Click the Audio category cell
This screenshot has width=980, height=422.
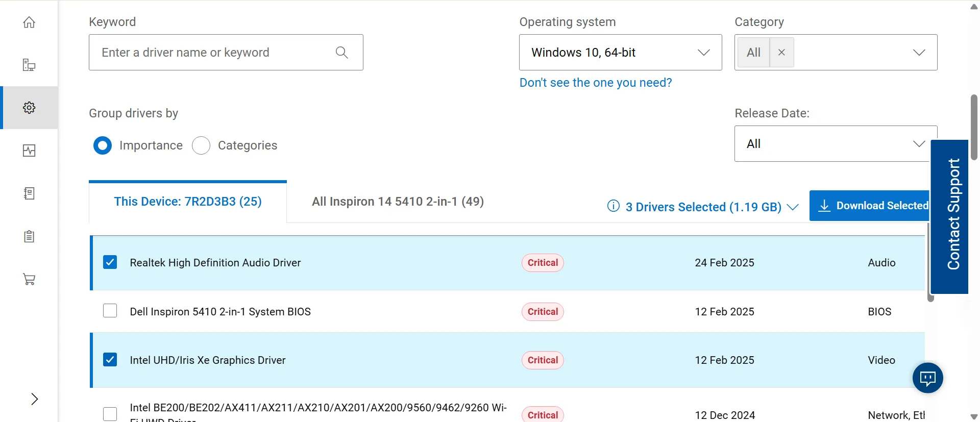coord(881,263)
